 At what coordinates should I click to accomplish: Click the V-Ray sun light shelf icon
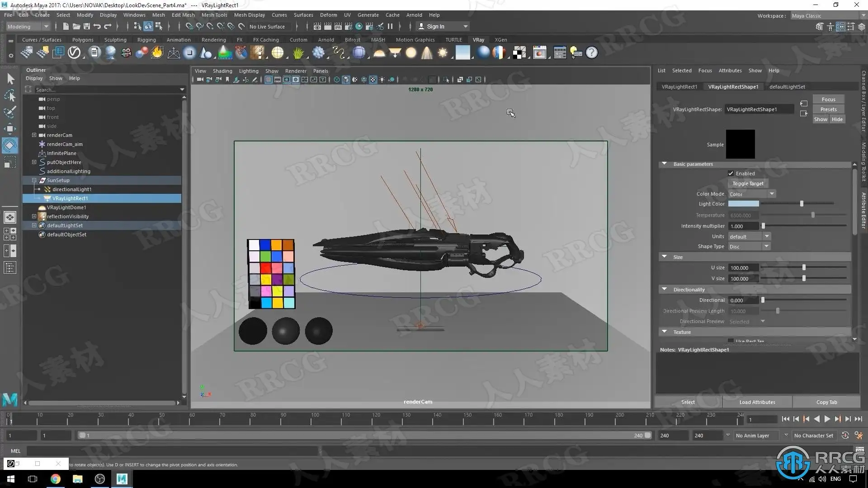coord(443,53)
